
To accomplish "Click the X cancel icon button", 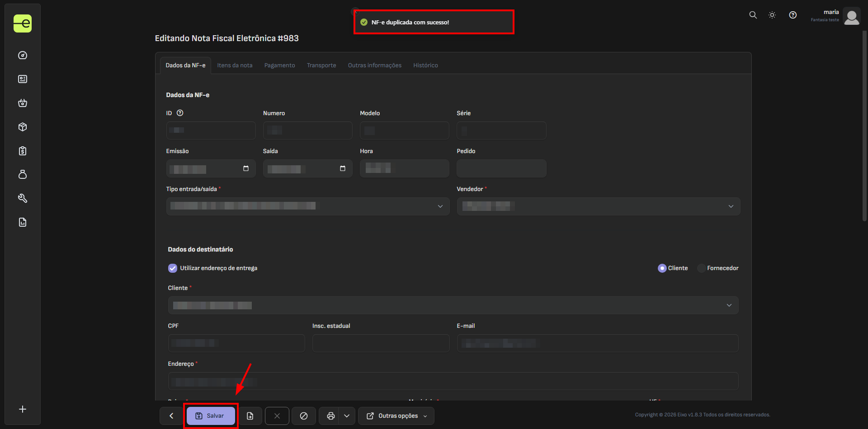I will pyautogui.click(x=277, y=416).
